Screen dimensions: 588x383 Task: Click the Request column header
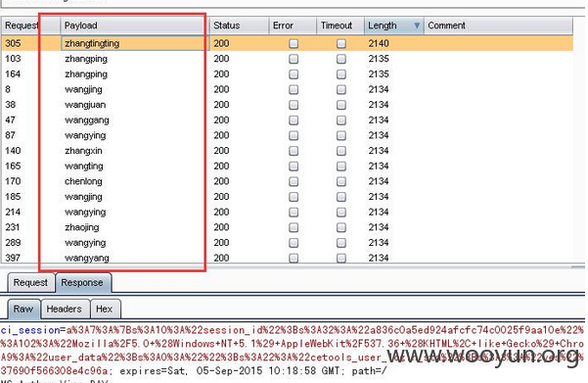[x=22, y=25]
